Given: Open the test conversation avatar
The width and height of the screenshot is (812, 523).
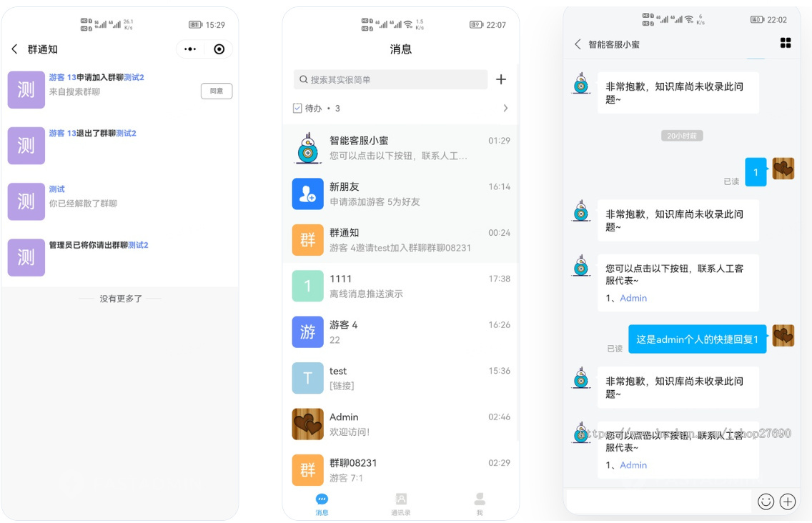Looking at the screenshot, I should (x=307, y=378).
